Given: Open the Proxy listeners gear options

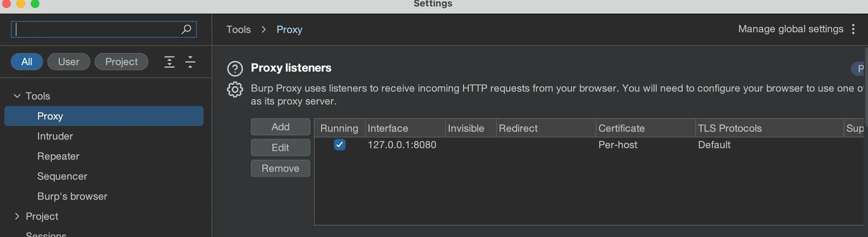Looking at the screenshot, I should click(x=235, y=89).
